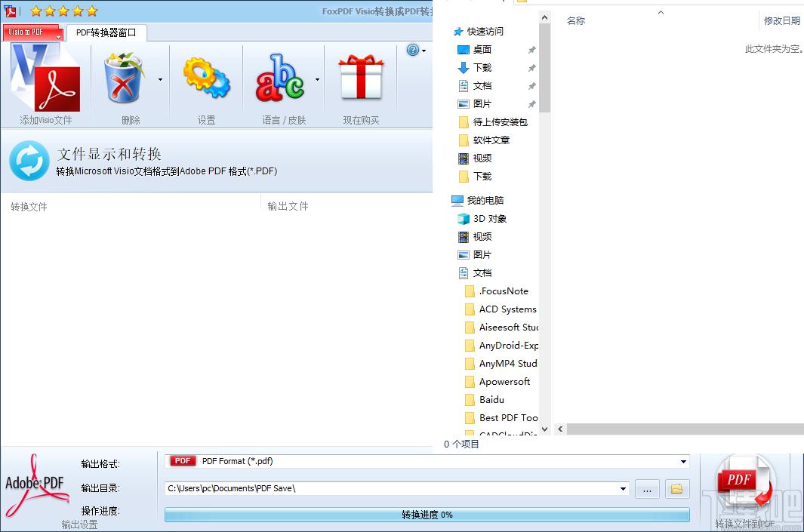Open the ACD Systems folder
The height and width of the screenshot is (532, 804).
click(x=501, y=309)
